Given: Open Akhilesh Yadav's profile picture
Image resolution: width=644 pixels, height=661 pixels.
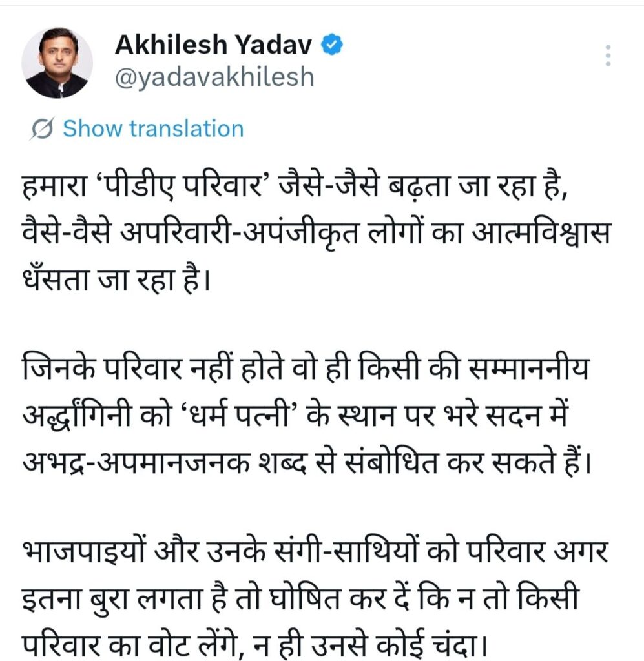Looking at the screenshot, I should coord(57,63).
